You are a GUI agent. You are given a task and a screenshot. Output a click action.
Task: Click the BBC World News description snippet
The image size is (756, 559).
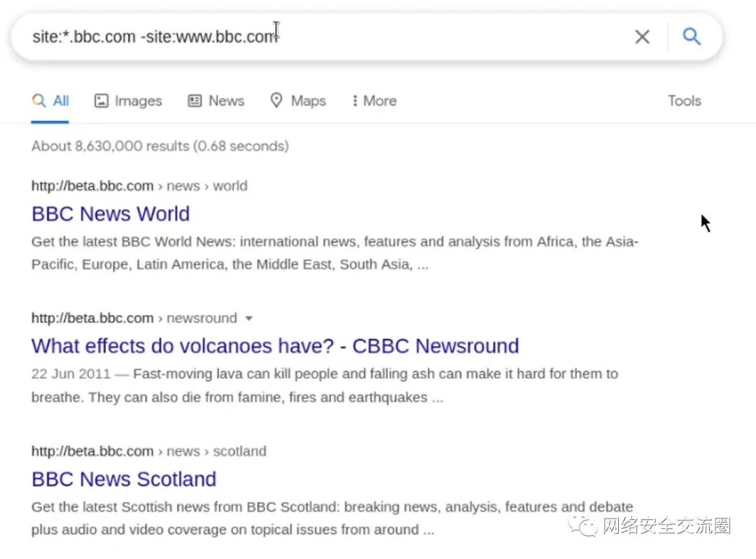pos(335,253)
